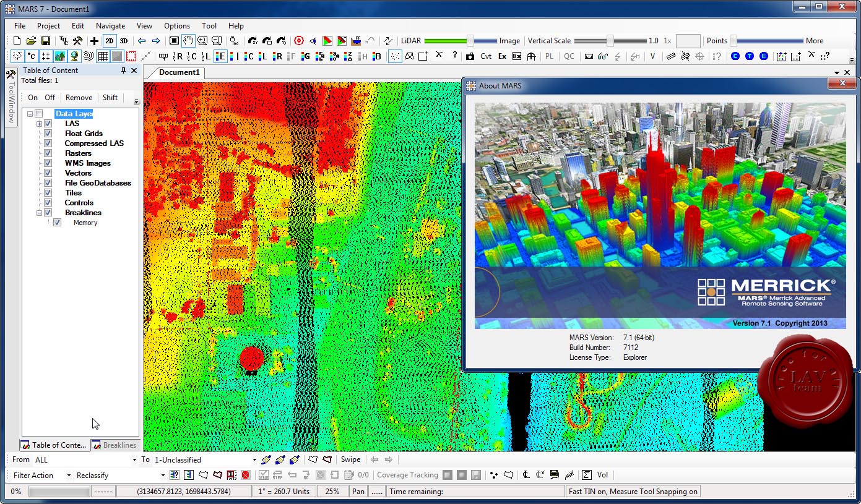
Task: Uncheck the Rasters layer checkbox
Action: 48,153
